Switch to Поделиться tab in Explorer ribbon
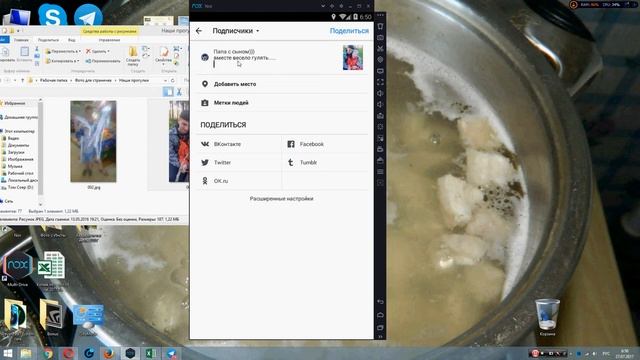The width and height of the screenshot is (640, 360). point(48,40)
